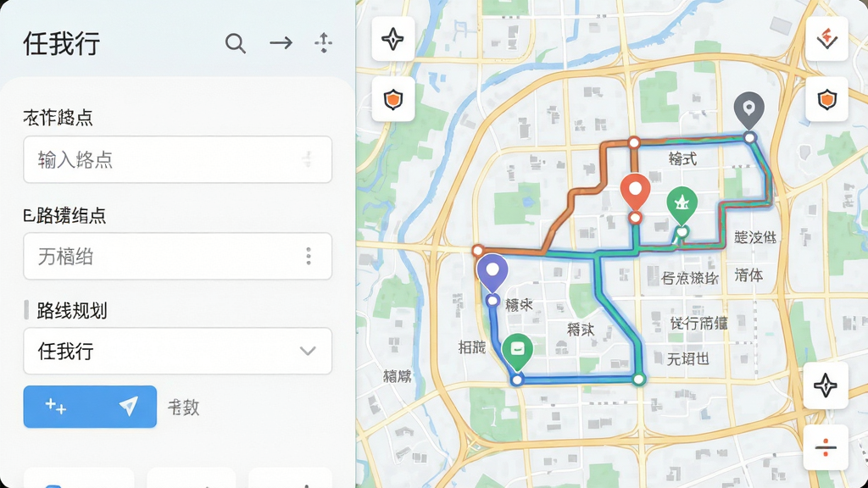Select the gray location pin on the map

pos(749,109)
